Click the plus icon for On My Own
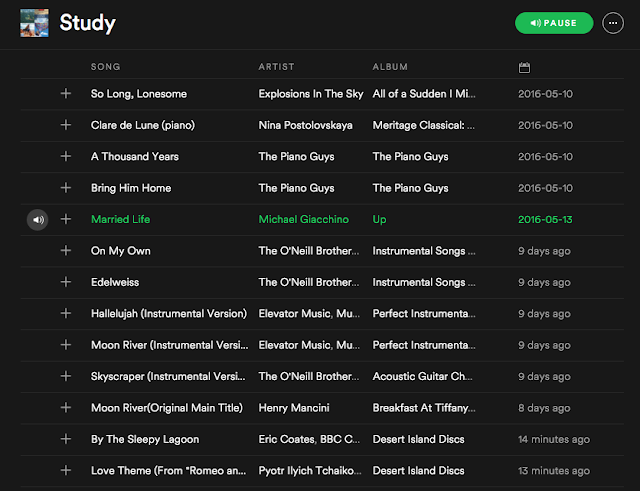Screen dimensions: 640x491 [x=66, y=251]
